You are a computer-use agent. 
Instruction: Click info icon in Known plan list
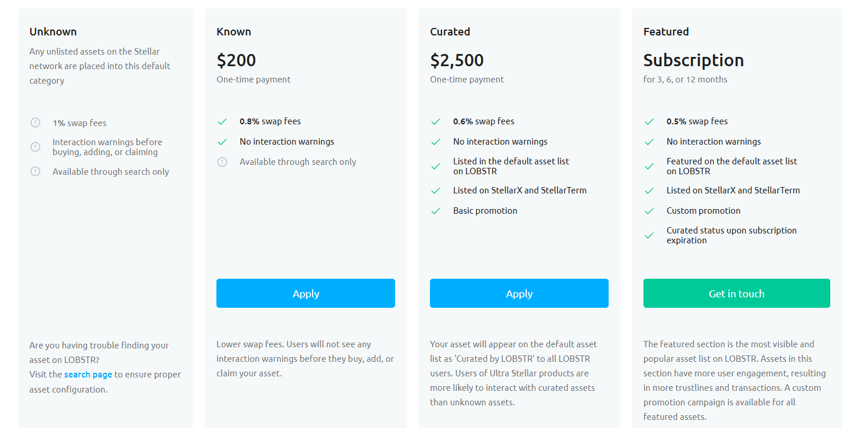click(222, 162)
